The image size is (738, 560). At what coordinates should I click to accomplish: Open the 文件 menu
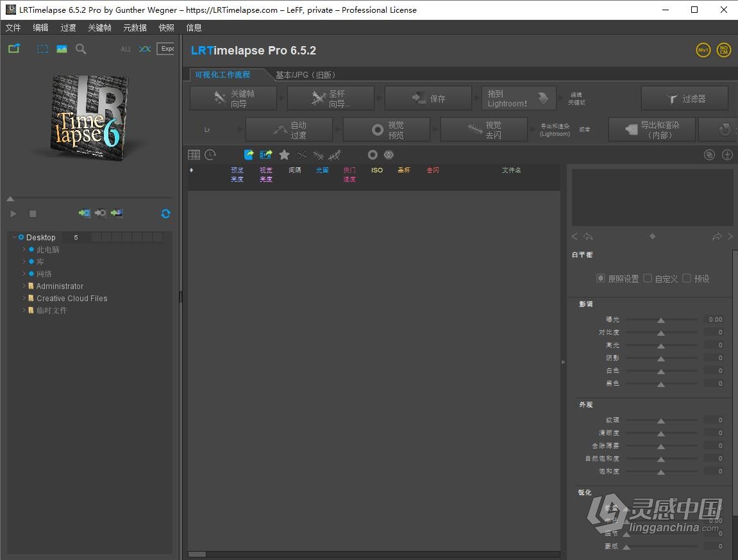(x=13, y=28)
